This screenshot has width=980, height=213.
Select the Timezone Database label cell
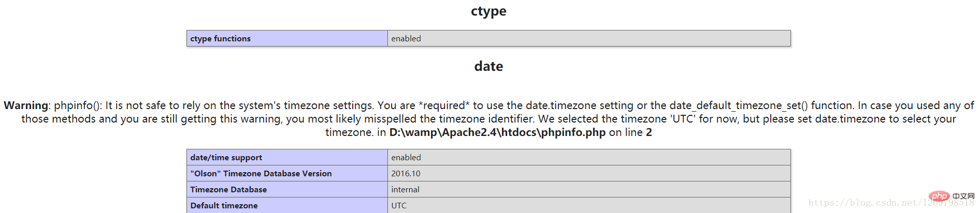287,189
